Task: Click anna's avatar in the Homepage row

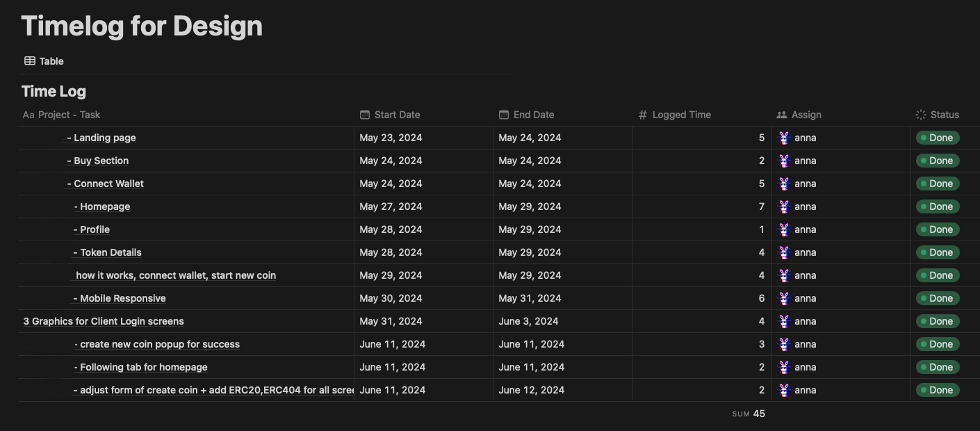Action: tap(784, 206)
